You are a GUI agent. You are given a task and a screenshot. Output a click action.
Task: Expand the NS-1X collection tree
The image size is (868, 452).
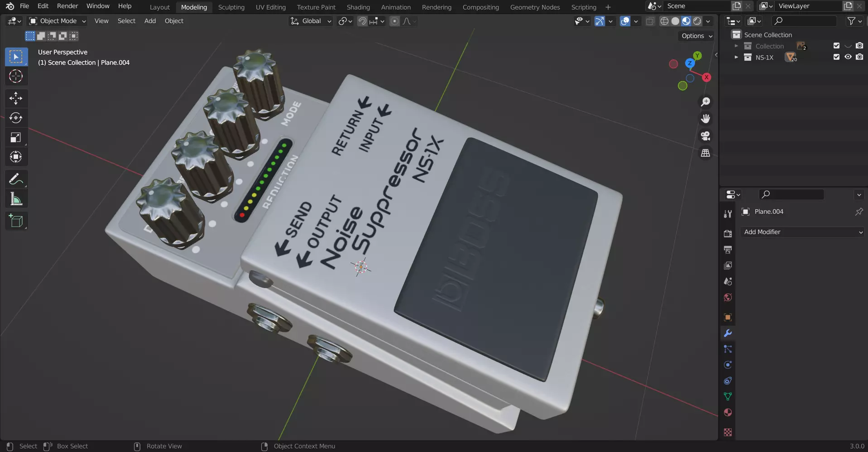736,58
